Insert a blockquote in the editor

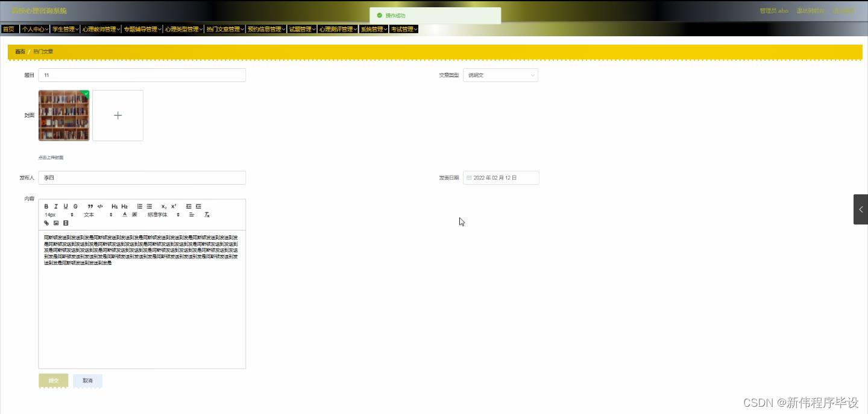click(x=90, y=206)
